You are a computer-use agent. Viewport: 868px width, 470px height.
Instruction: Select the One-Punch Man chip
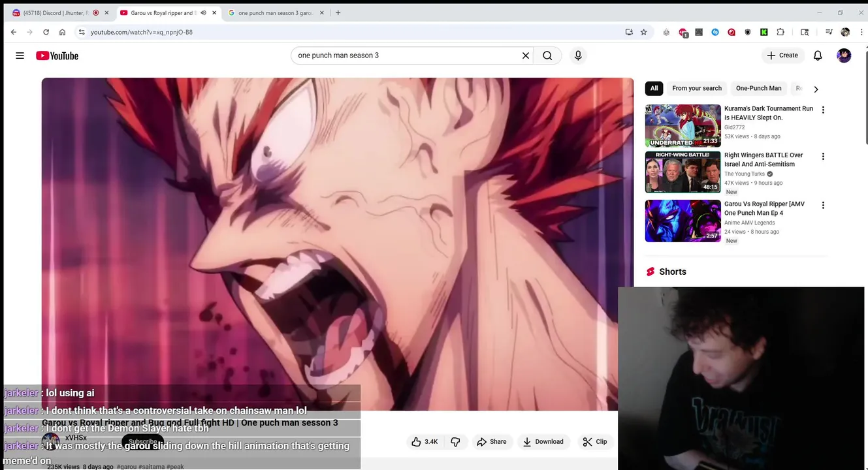pos(758,88)
